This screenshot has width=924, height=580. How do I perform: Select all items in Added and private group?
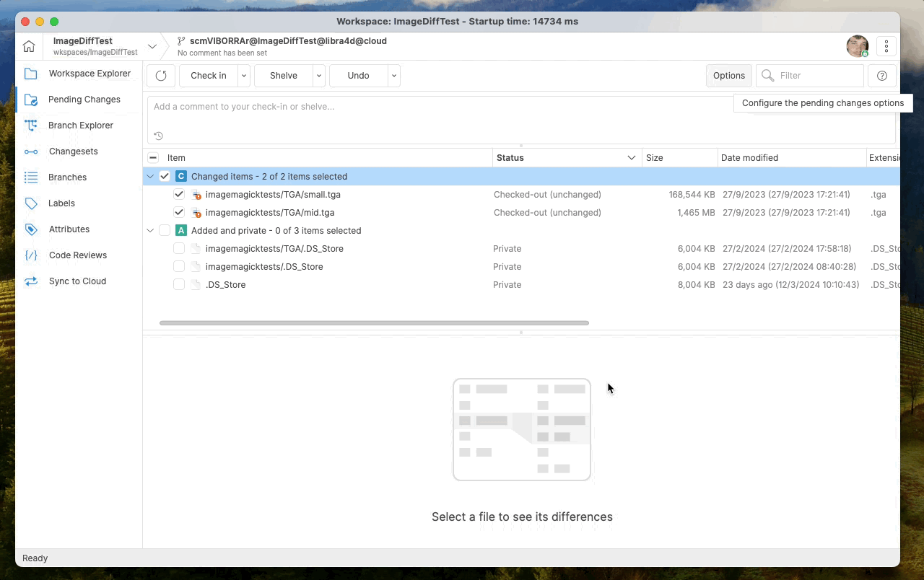(x=165, y=230)
